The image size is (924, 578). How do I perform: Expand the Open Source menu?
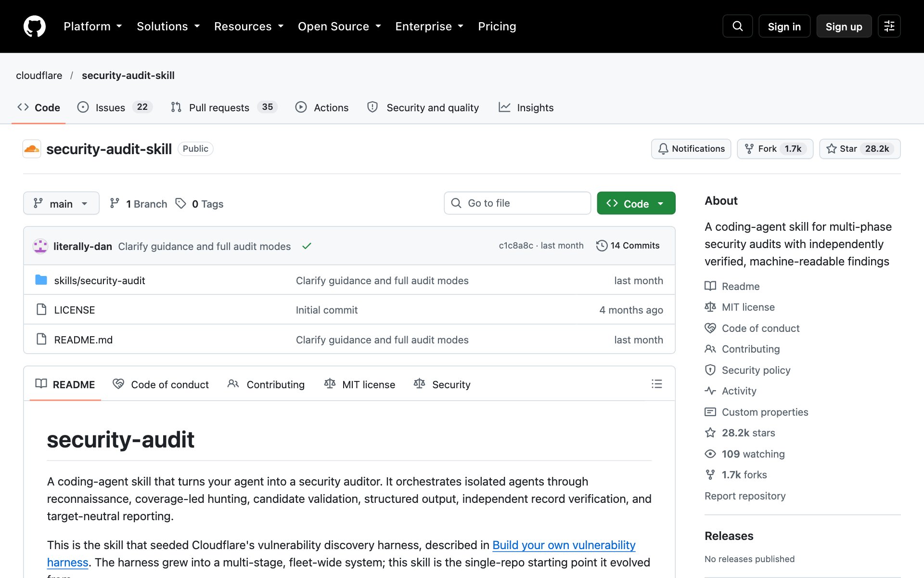(x=339, y=26)
